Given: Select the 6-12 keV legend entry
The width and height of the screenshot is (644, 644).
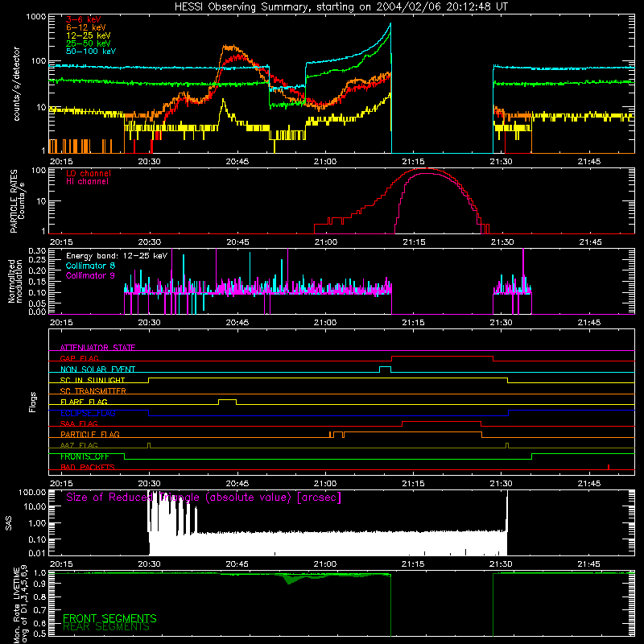Looking at the screenshot, I should pos(86,27).
